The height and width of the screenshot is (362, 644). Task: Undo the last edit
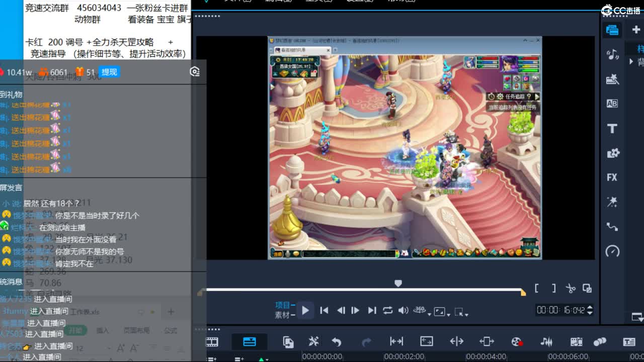pos(337,342)
